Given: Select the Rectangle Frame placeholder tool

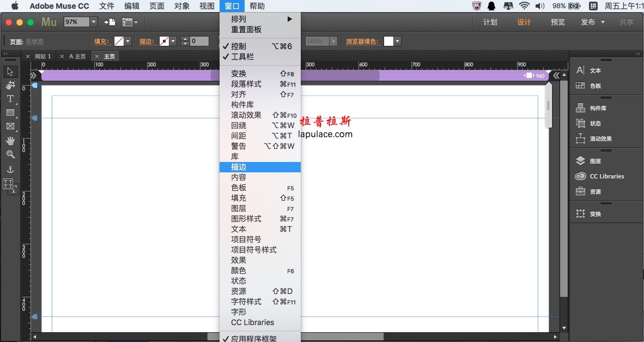Looking at the screenshot, I should [x=10, y=126].
